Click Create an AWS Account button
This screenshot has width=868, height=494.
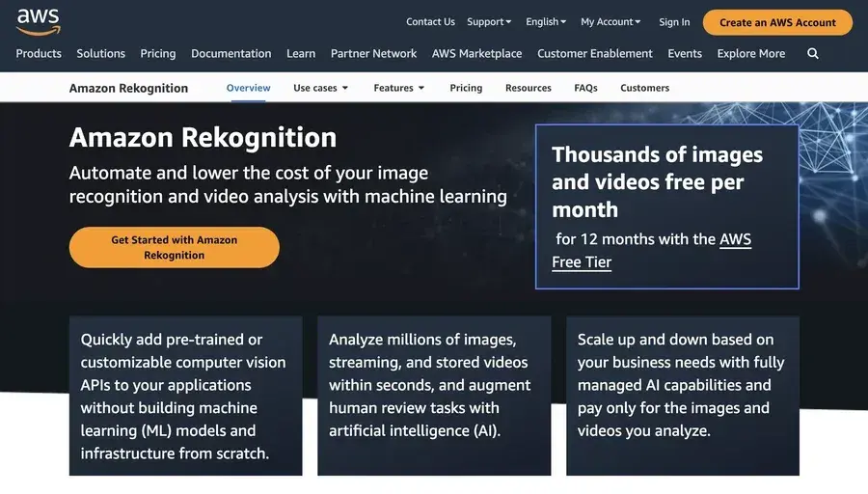click(777, 22)
